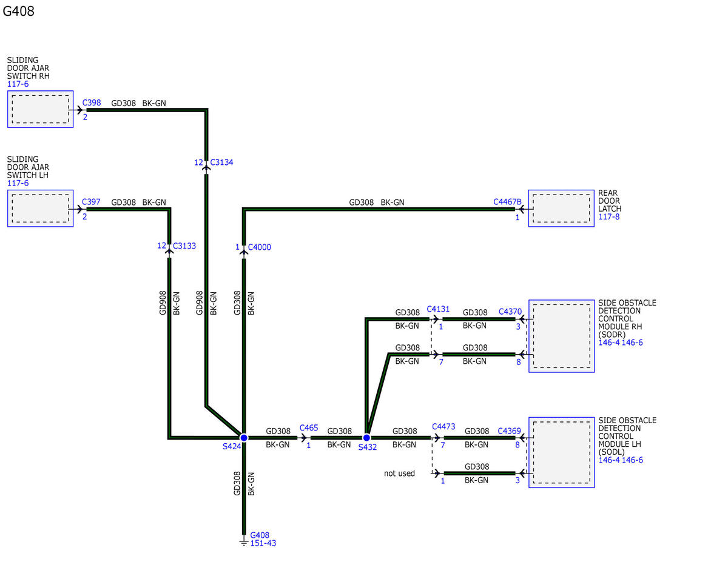This screenshot has height=562, width=728.
Task: Click the C3134 connector label
Action: click(x=221, y=162)
